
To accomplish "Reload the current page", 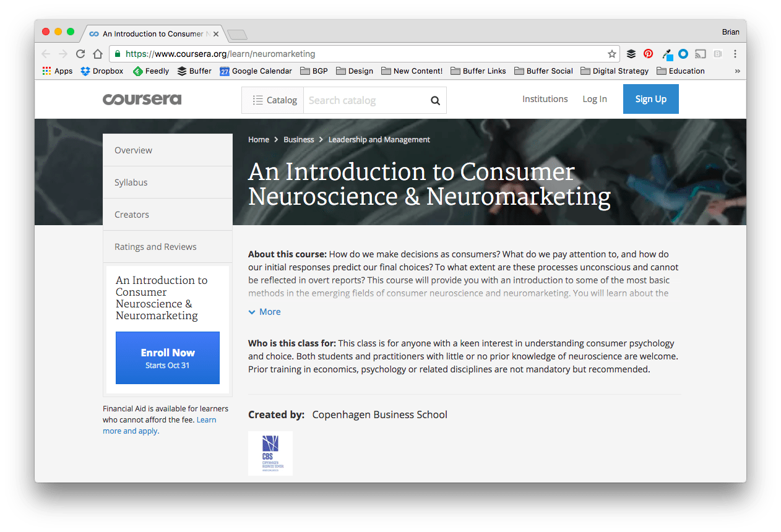I will click(80, 54).
